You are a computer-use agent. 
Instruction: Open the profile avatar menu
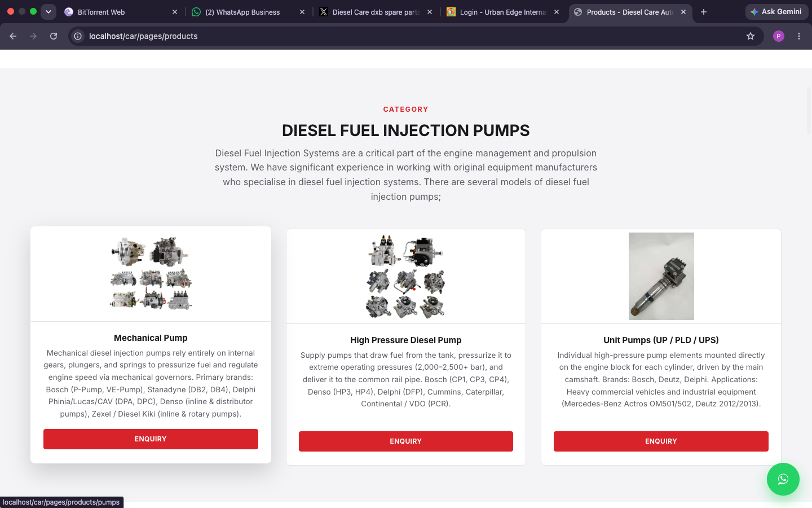pos(779,36)
